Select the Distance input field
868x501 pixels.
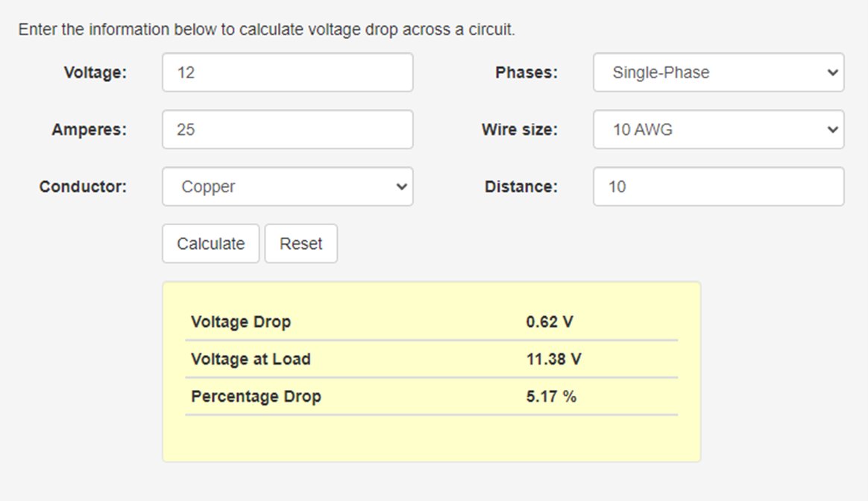(x=718, y=186)
